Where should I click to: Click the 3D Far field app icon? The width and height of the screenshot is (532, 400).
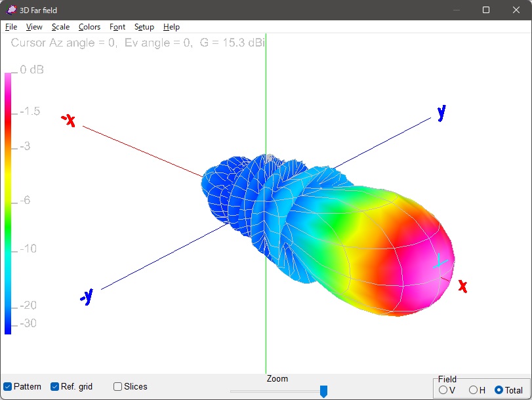(10, 10)
